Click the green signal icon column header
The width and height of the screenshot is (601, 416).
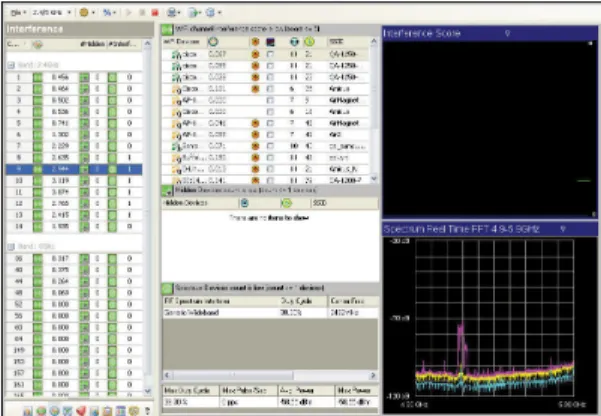coord(309,42)
